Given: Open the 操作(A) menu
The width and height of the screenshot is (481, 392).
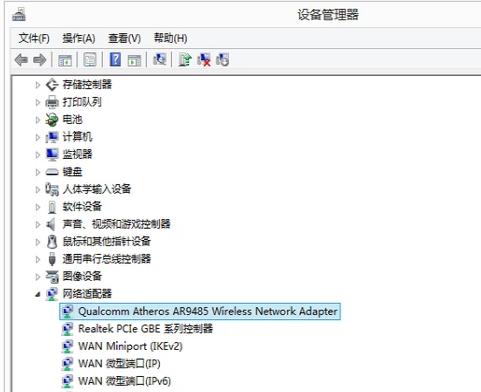Looking at the screenshot, I should pos(79,38).
